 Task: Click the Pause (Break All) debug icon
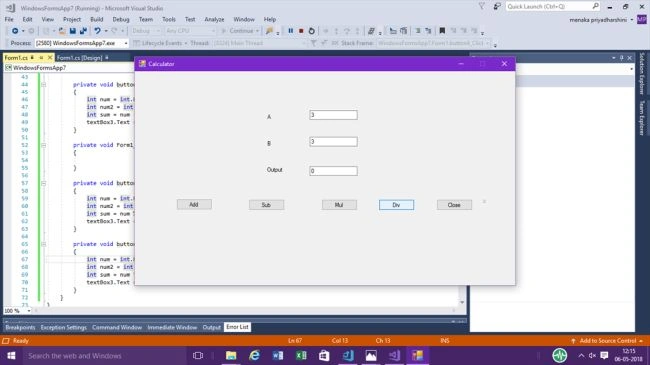point(291,31)
